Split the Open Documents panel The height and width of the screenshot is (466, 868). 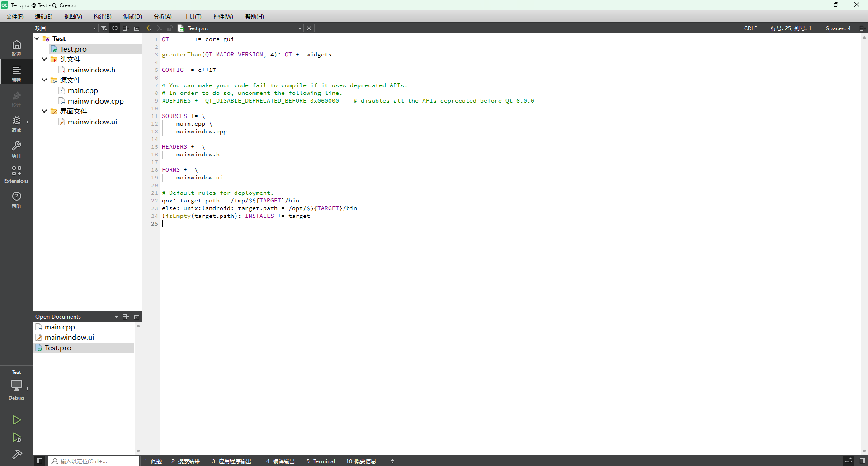pos(126,316)
